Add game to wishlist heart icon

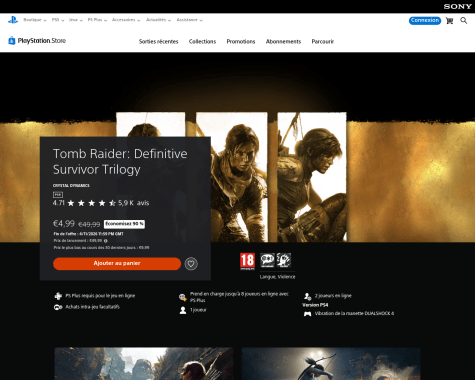191,264
